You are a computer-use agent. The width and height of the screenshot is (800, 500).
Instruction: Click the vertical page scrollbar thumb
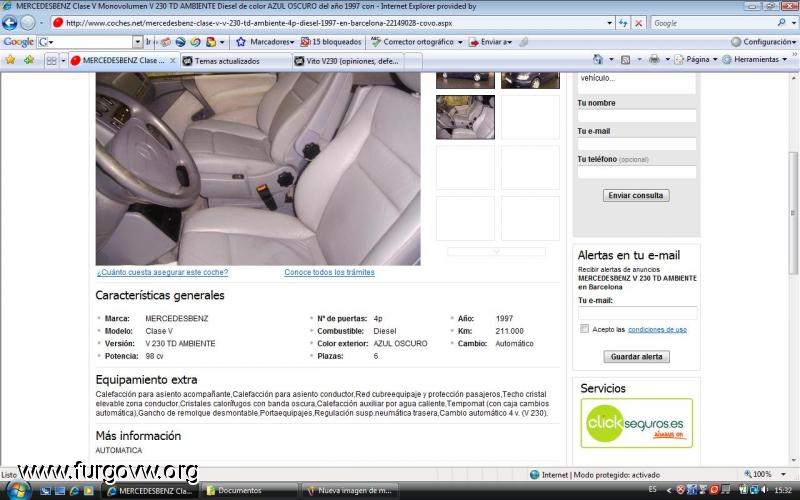coord(794,213)
